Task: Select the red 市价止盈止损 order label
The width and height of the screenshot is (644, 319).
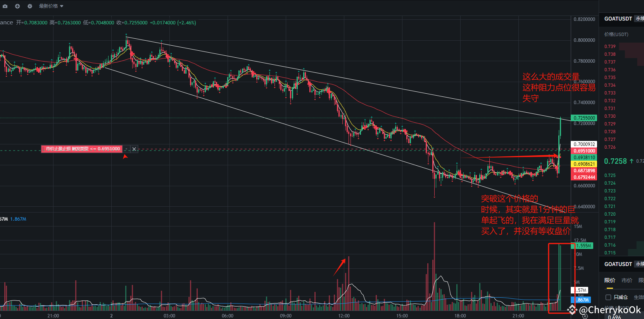Action: (82, 149)
